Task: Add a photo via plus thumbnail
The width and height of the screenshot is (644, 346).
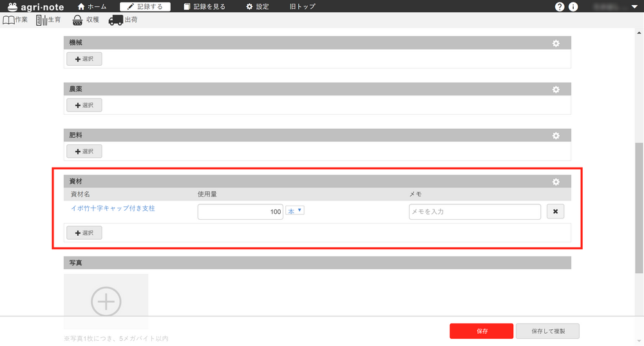Action: point(106,301)
